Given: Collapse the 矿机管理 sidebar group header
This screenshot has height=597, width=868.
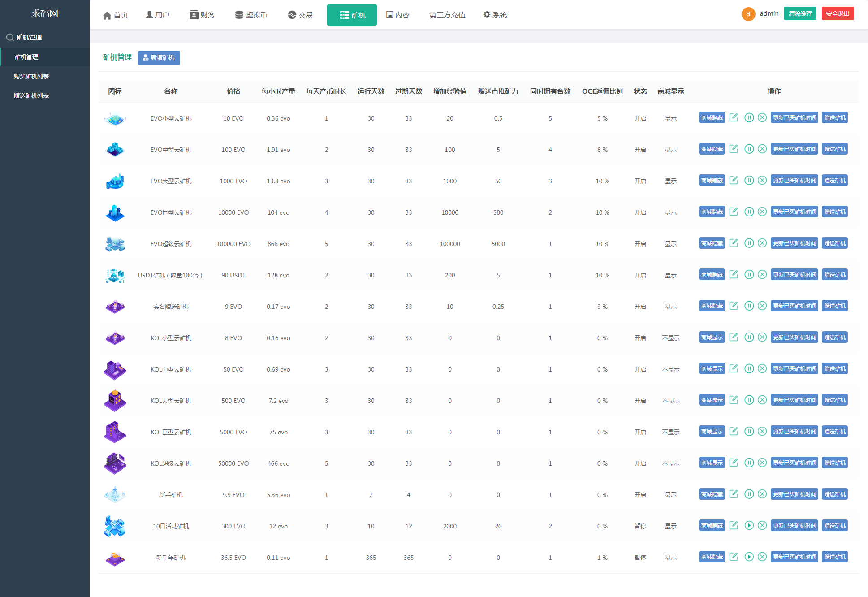Looking at the screenshot, I should tap(45, 37).
